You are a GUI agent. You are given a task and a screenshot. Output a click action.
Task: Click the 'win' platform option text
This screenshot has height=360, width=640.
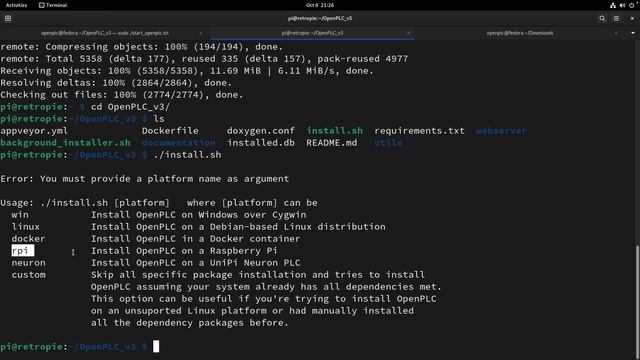[20, 215]
